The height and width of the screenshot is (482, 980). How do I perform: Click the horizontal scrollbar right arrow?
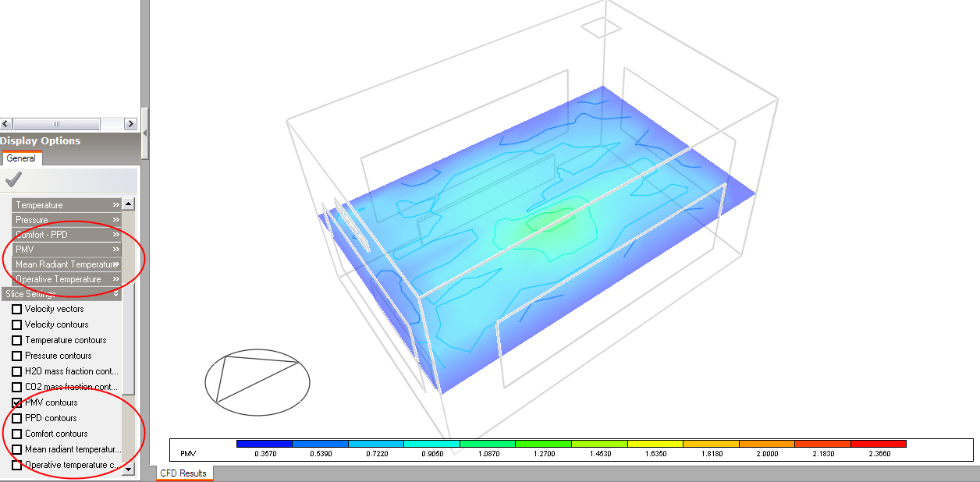130,124
